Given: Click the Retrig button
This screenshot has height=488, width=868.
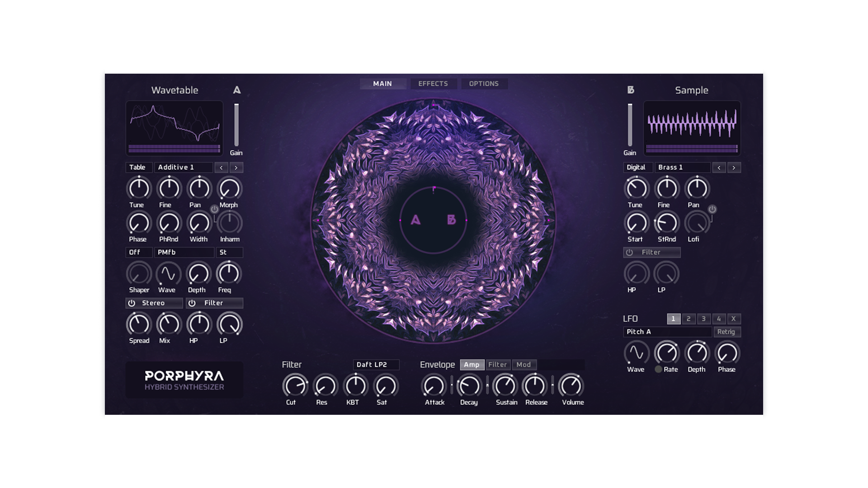Looking at the screenshot, I should (x=726, y=332).
